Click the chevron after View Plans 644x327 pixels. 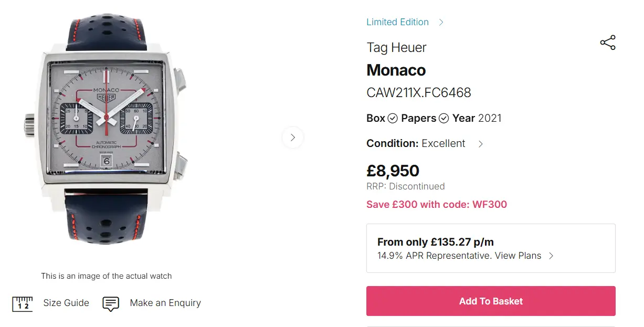[x=551, y=256]
